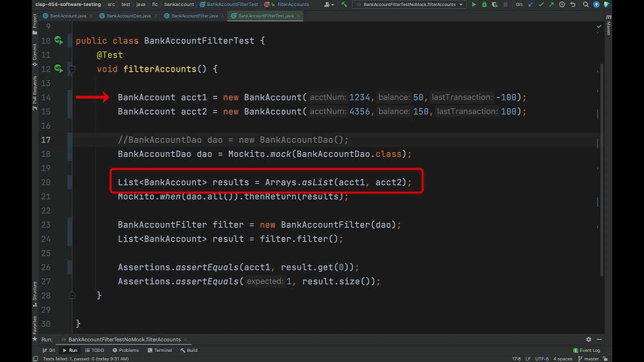Screen dimensions: 644x362
Task: Toggle the Run tool window button
Action: tap(70, 350)
